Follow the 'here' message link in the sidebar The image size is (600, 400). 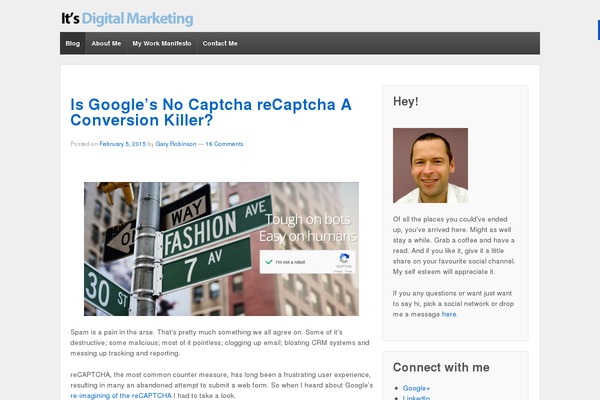pos(449,314)
